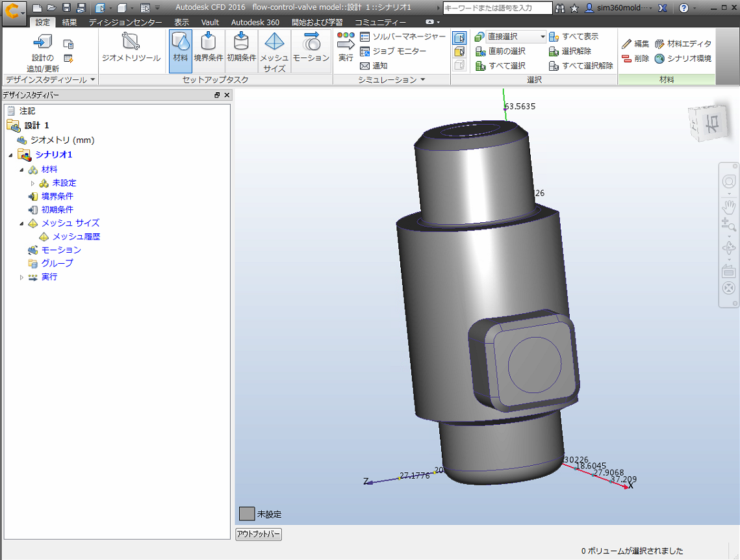Toggle surface selection mode button
The width and height of the screenshot is (740, 560).
coord(459,51)
